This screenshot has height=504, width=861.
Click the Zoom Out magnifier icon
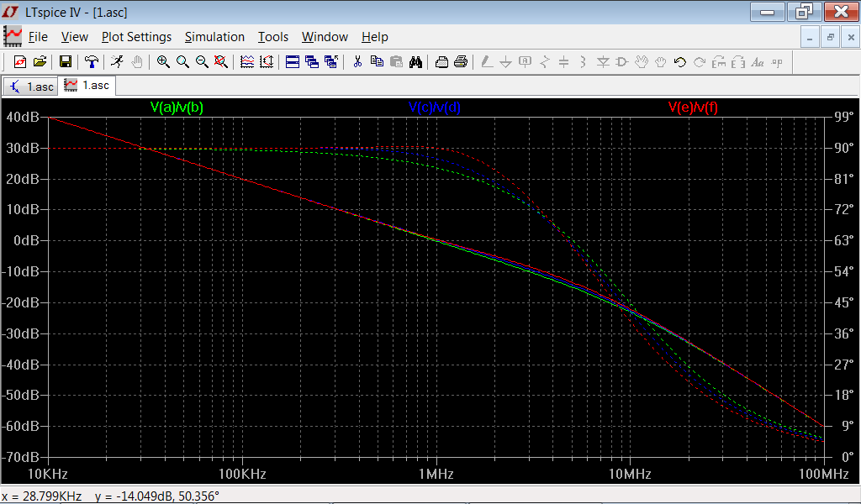202,61
